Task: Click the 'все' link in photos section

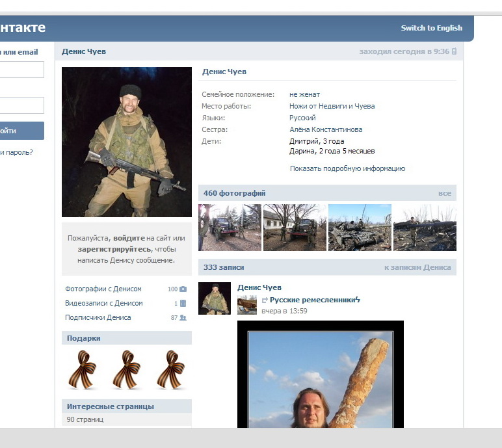Action: pos(445,193)
